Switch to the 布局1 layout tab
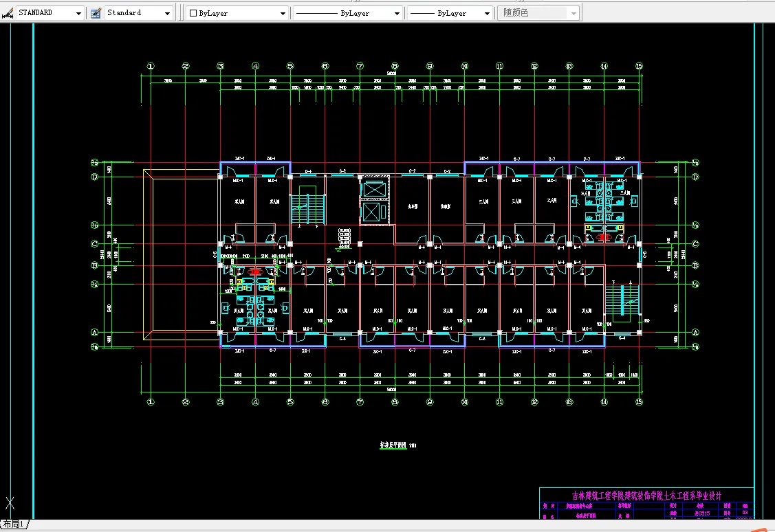The height and width of the screenshot is (532, 775). (x=14, y=524)
